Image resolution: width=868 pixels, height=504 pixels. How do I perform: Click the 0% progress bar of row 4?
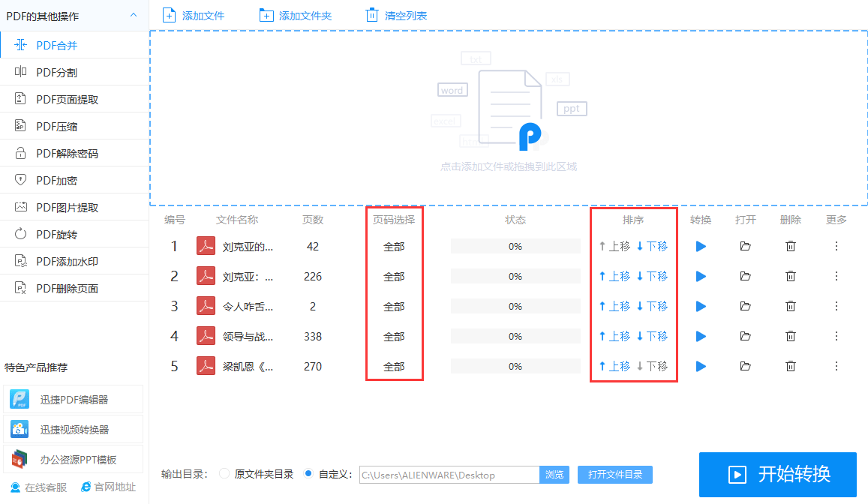515,336
